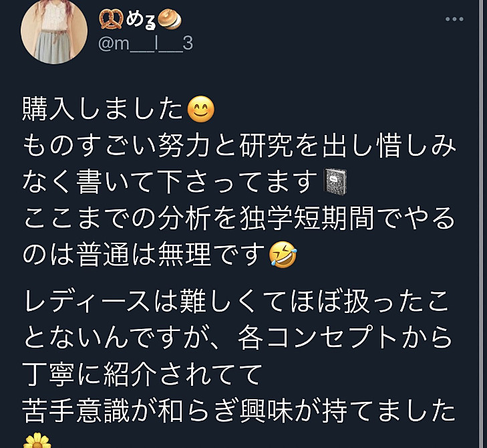Click the smiling face emoji after 購入しました
Image resolution: width=487 pixels, height=448 pixels.
point(201,109)
